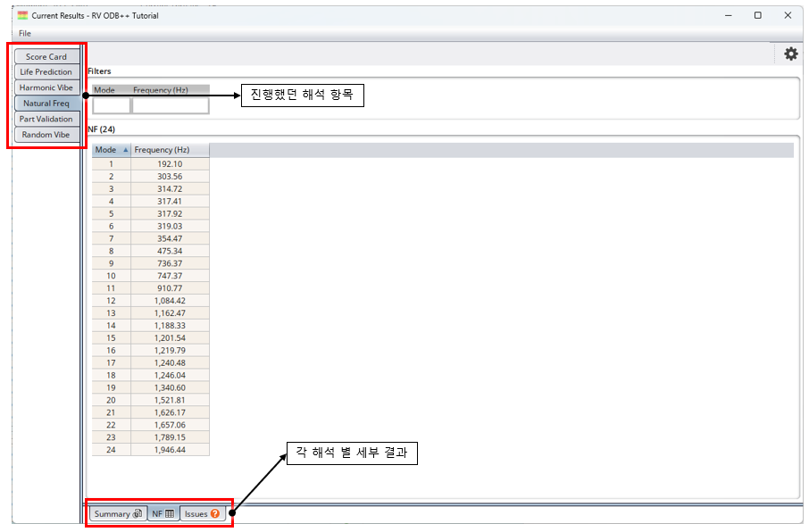Sort by Frequency (Hz) column header

pos(170,150)
